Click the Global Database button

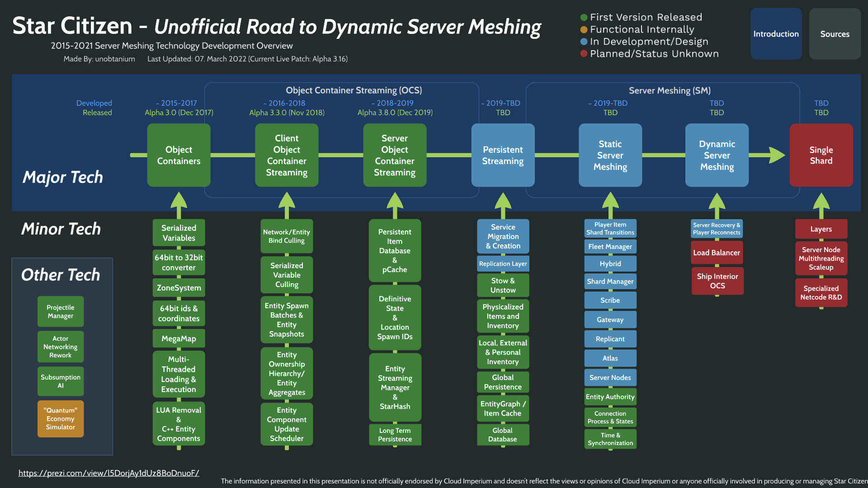point(503,435)
